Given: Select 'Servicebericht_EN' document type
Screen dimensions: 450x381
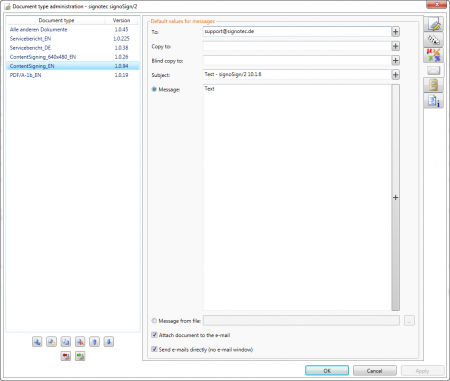Looking at the screenshot, I should tap(73, 39).
